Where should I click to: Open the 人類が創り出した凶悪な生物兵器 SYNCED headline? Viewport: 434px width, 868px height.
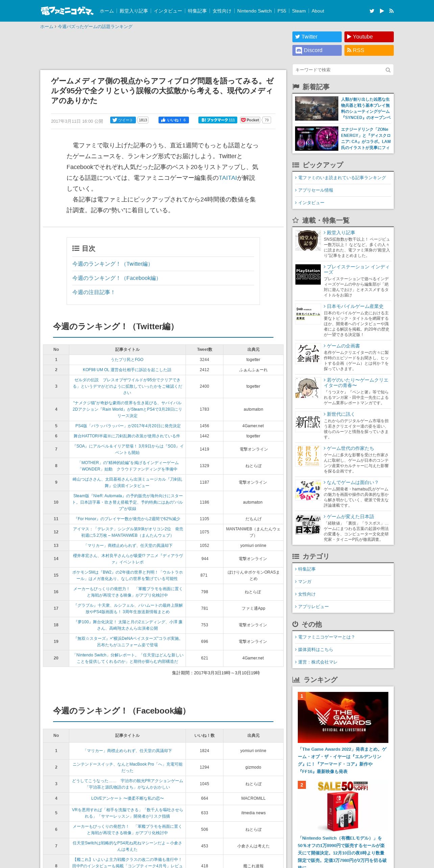[x=366, y=108]
